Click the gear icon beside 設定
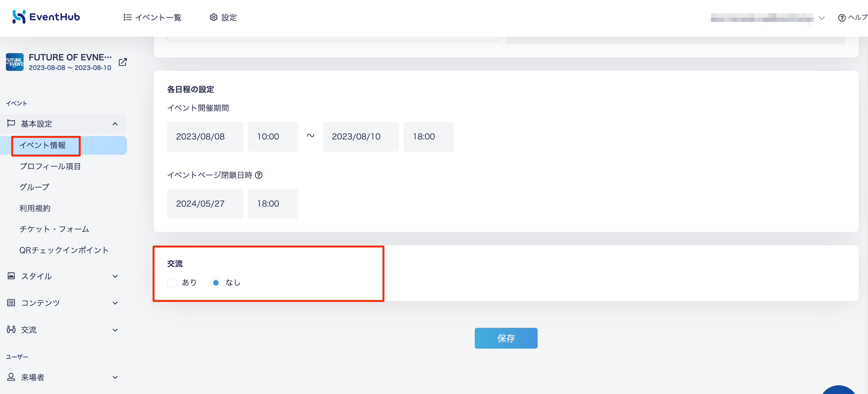The width and height of the screenshot is (868, 394). point(214,17)
